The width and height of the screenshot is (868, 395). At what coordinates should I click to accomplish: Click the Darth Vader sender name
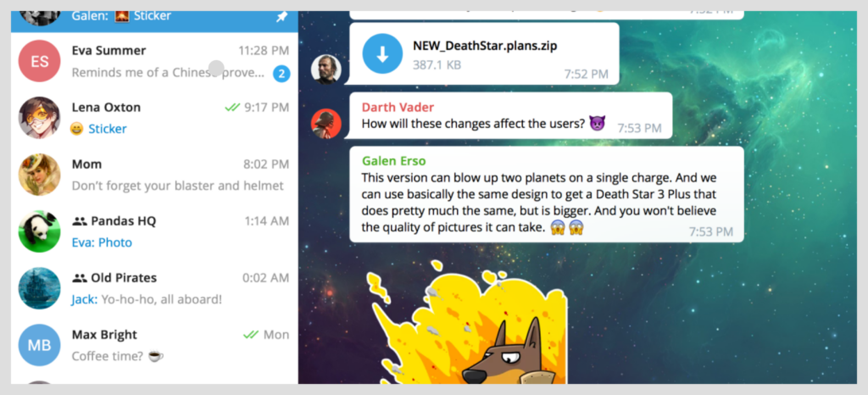tap(398, 107)
